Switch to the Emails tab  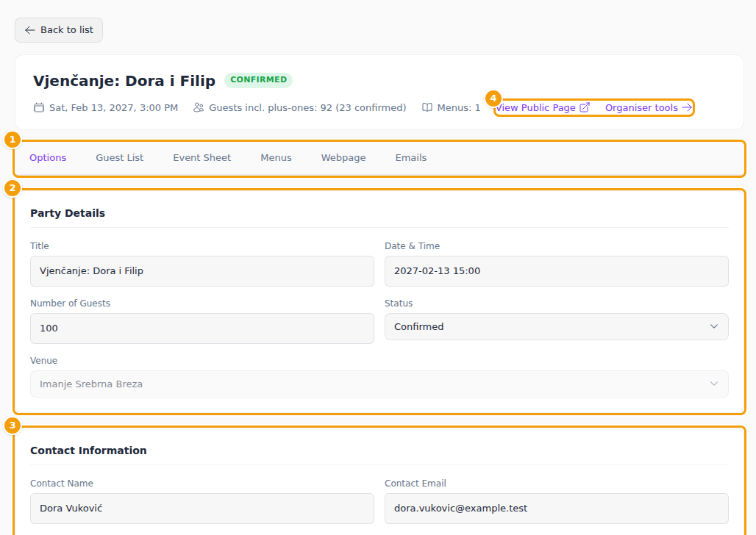point(411,157)
